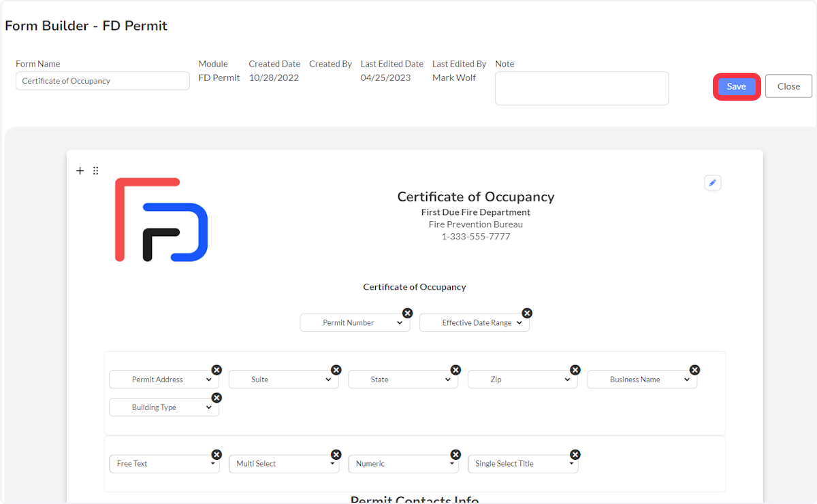Image resolution: width=817 pixels, height=504 pixels.
Task: Click the plus icon to add section
Action: pyautogui.click(x=80, y=171)
